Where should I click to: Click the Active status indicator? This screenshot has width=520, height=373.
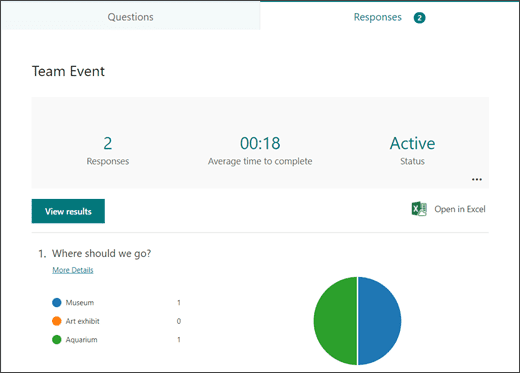412,143
